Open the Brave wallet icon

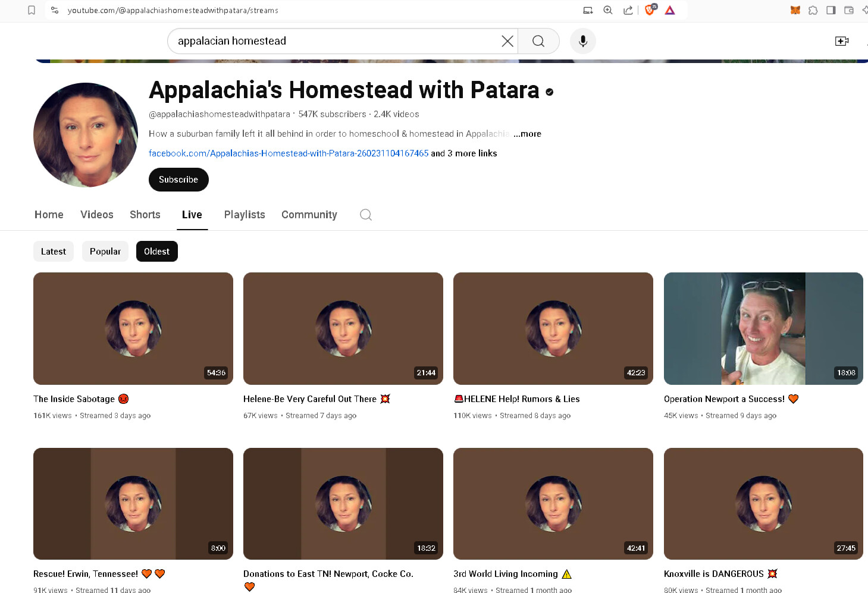click(849, 10)
